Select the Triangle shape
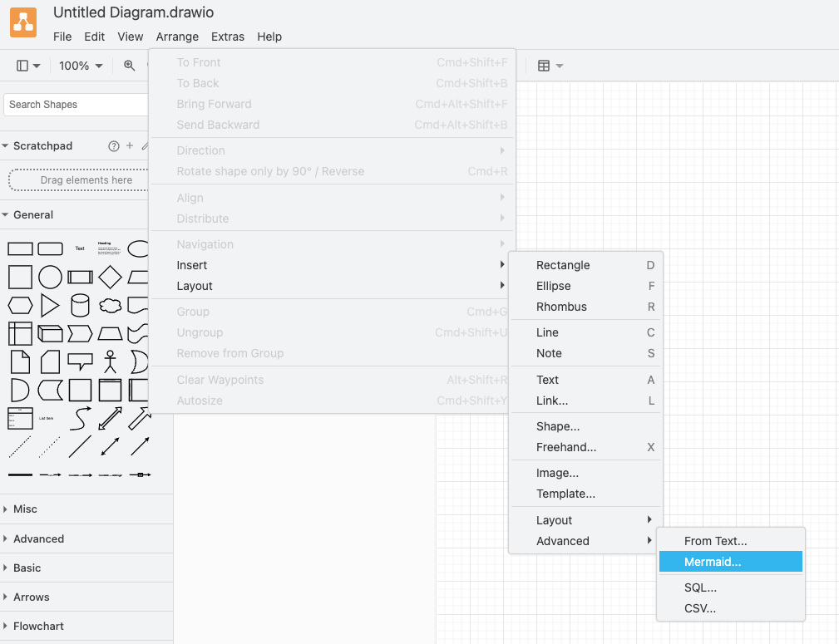This screenshot has width=839, height=644. pos(50,306)
